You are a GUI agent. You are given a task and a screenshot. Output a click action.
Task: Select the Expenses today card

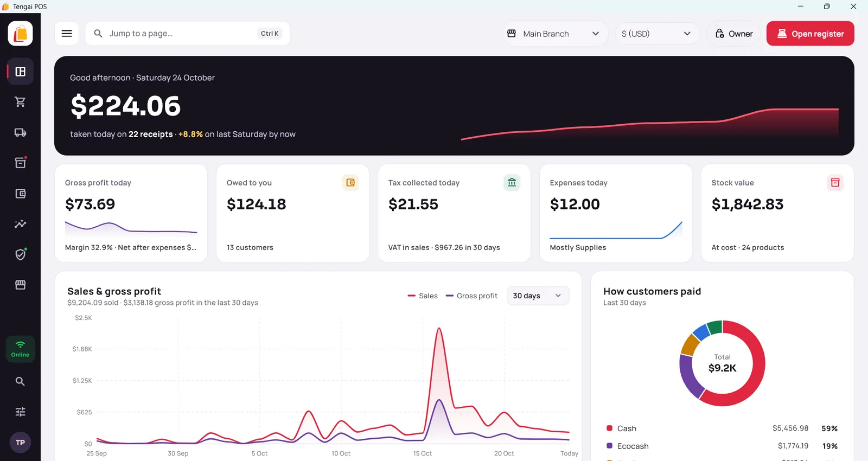pos(616,213)
